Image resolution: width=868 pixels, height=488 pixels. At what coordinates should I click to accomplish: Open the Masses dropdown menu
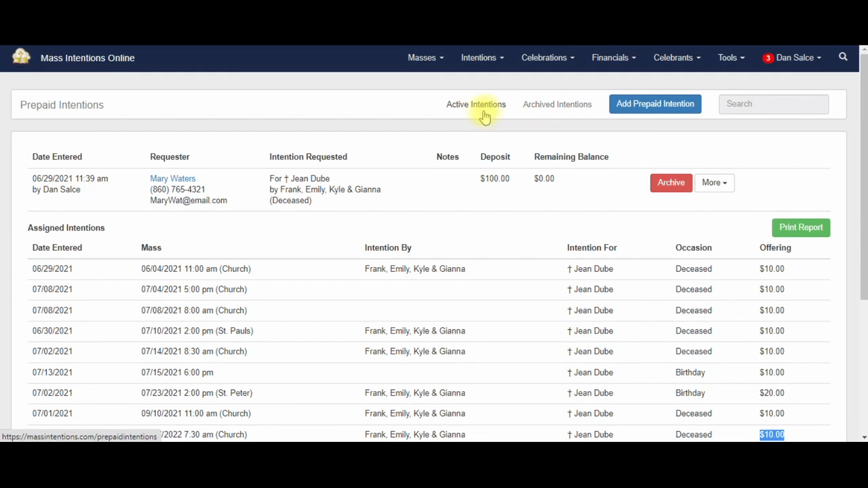pos(426,58)
